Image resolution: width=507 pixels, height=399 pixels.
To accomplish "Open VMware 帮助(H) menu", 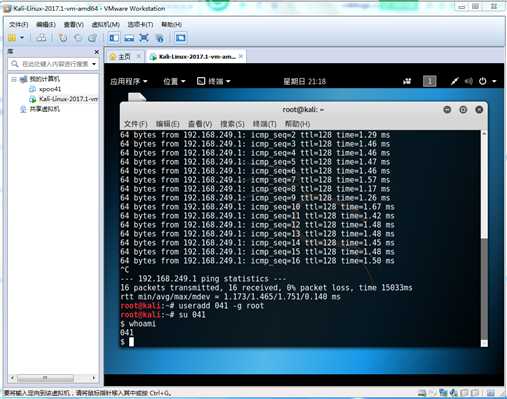I will 171,24.
